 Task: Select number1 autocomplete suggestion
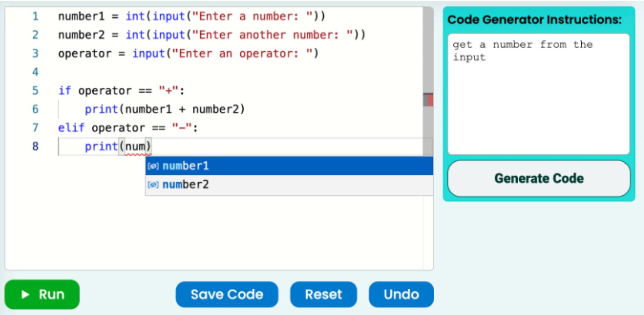288,166
